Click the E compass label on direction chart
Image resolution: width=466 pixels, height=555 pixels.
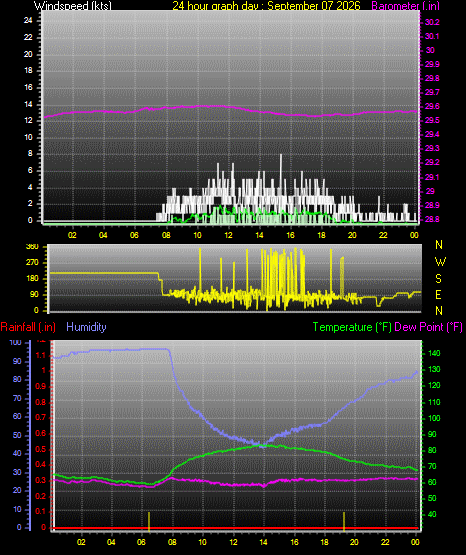click(x=438, y=294)
